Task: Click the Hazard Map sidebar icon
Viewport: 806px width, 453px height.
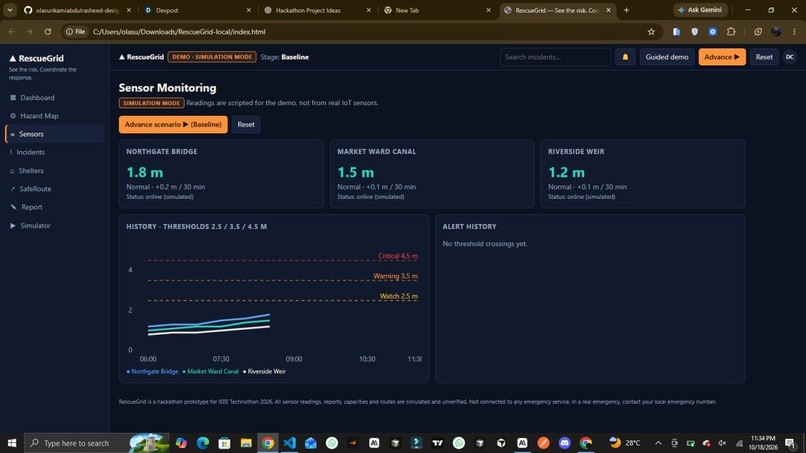Action: (13, 116)
